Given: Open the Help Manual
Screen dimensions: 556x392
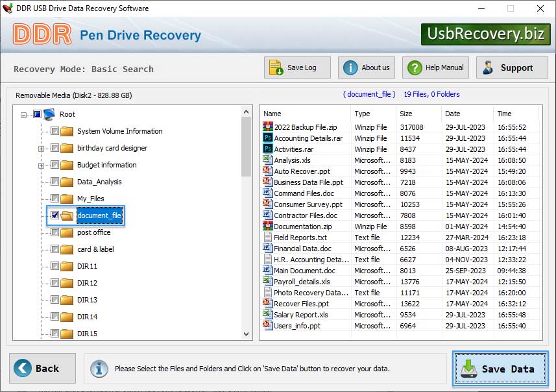Looking at the screenshot, I should coord(435,67).
